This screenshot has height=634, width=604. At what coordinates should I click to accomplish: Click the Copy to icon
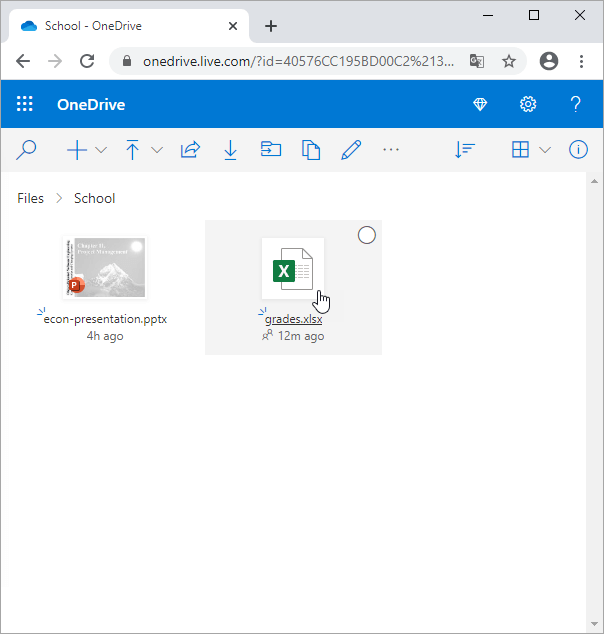(311, 150)
